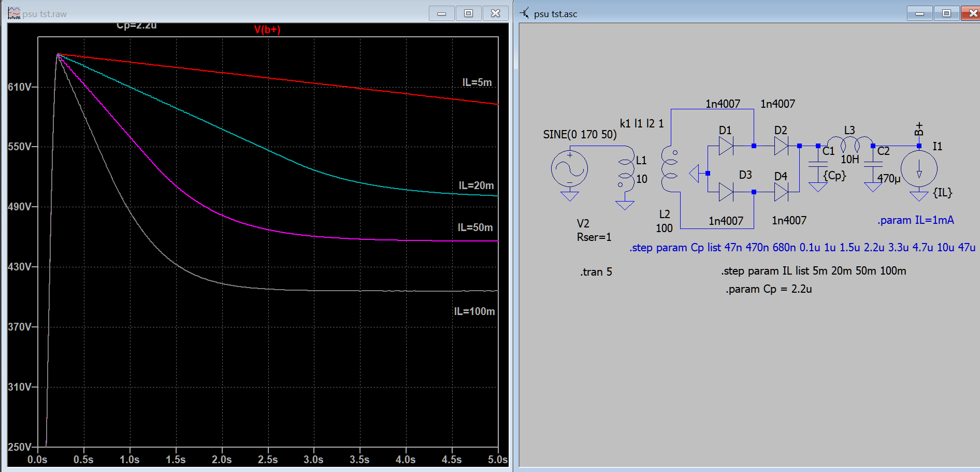This screenshot has width=980, height=472.
Task: Click the IL=100m annotation on the plot
Action: [474, 311]
